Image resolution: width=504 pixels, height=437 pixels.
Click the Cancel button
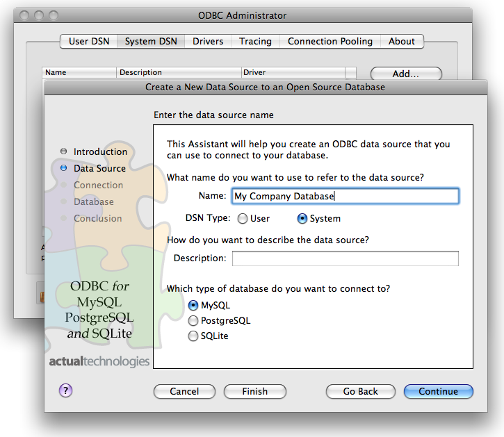(184, 391)
